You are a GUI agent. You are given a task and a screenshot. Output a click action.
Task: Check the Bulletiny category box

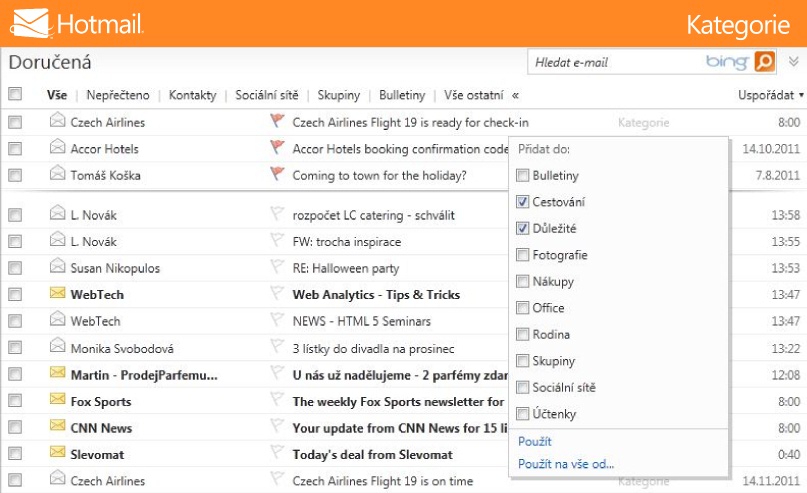pos(522,175)
